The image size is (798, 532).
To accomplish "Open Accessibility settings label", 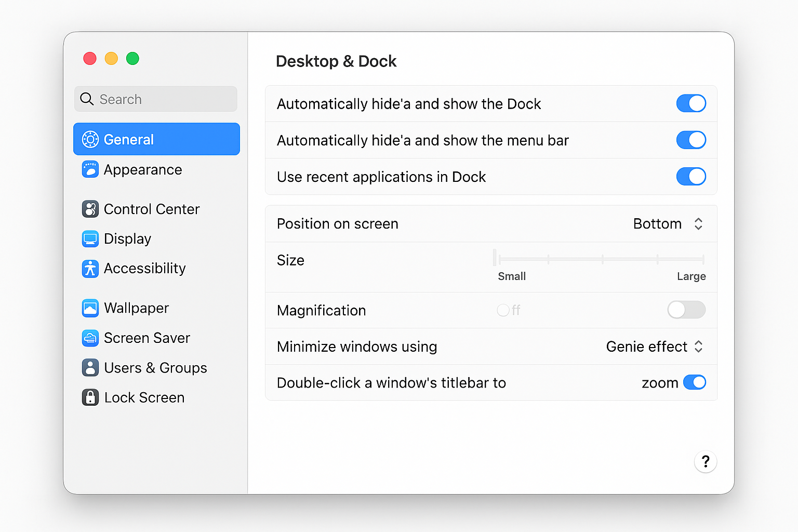I will pos(144,269).
